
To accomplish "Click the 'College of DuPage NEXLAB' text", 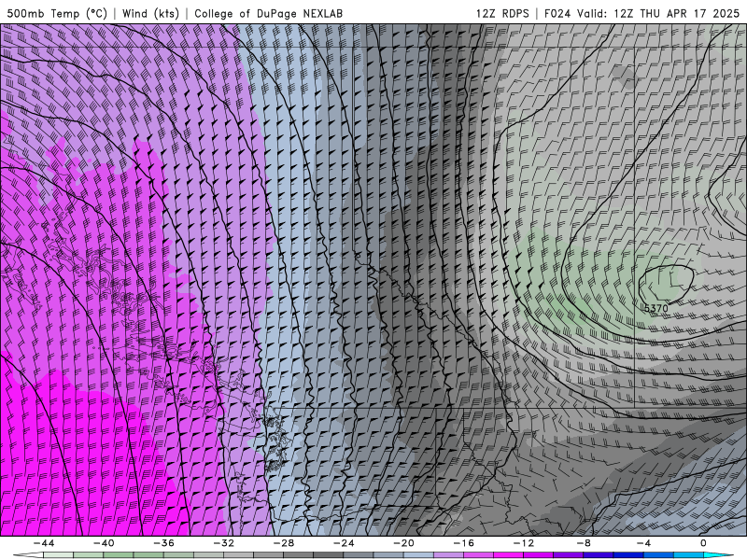I will [x=268, y=13].
